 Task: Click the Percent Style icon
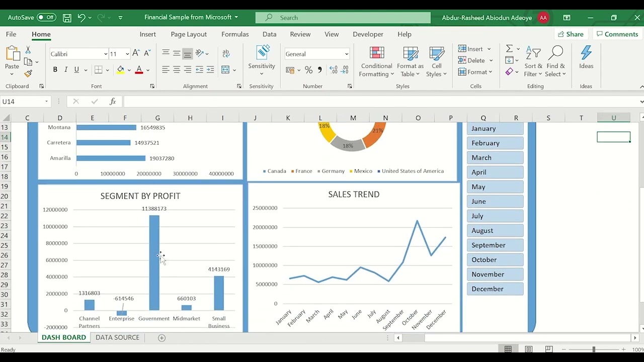308,70
